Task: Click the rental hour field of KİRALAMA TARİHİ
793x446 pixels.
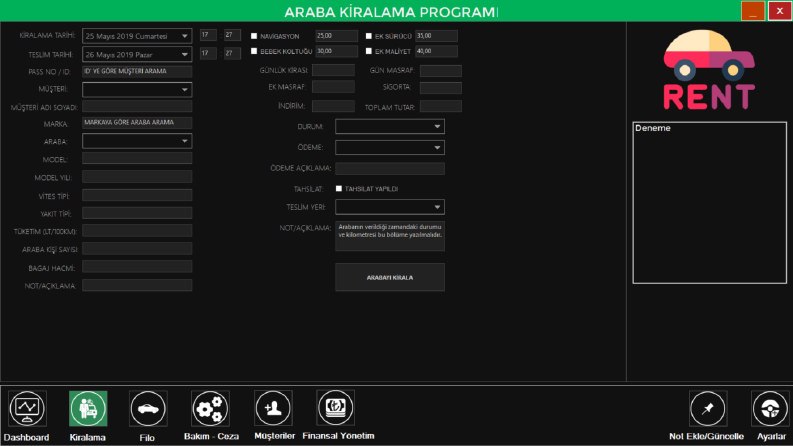Action: pyautogui.click(x=208, y=35)
